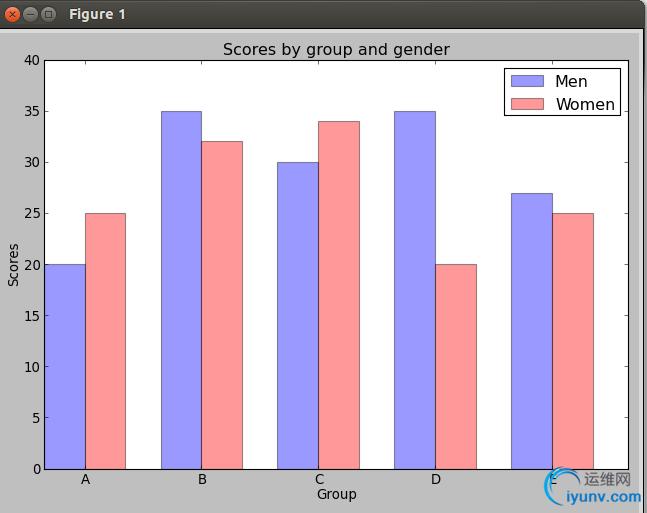Click the red Women legend swatch
This screenshot has width=647, height=513.
point(527,104)
